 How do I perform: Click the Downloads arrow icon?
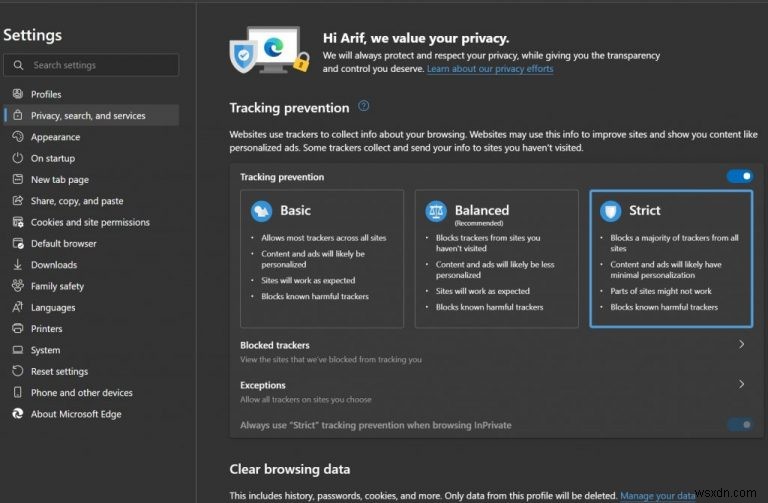(18, 264)
